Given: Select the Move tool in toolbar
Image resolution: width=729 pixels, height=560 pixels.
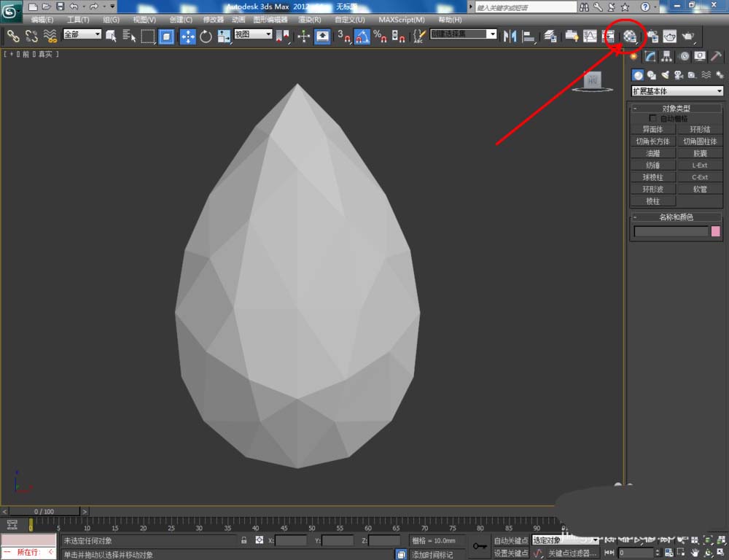Looking at the screenshot, I should click(187, 36).
